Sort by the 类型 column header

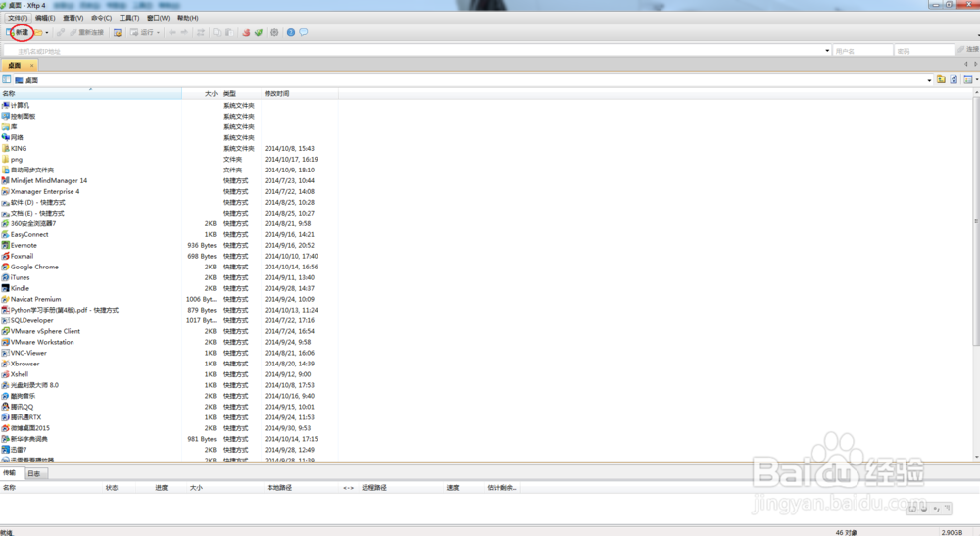pos(241,94)
